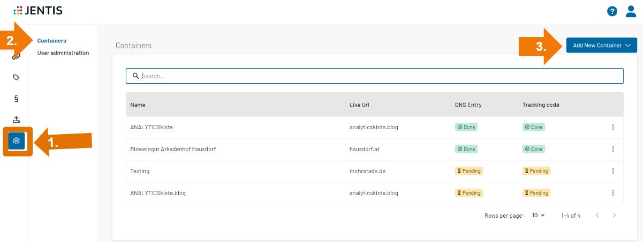Open Containers in the settings submenu
Viewport: 644px width, 244px height.
click(x=52, y=41)
